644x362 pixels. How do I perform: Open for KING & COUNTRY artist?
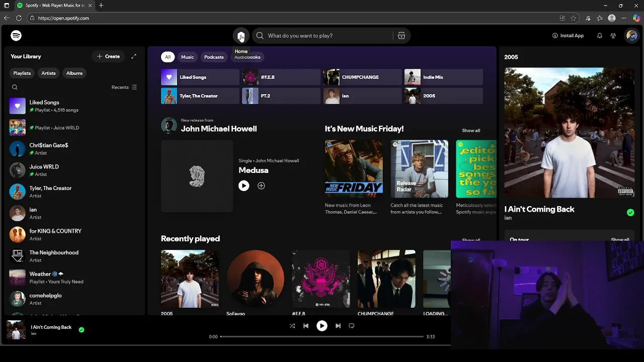click(x=74, y=235)
